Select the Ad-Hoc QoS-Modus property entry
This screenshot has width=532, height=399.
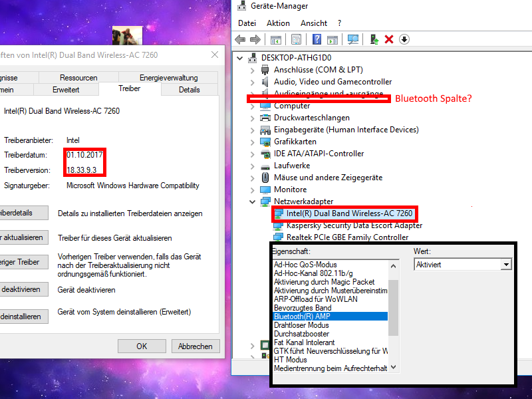[306, 263]
